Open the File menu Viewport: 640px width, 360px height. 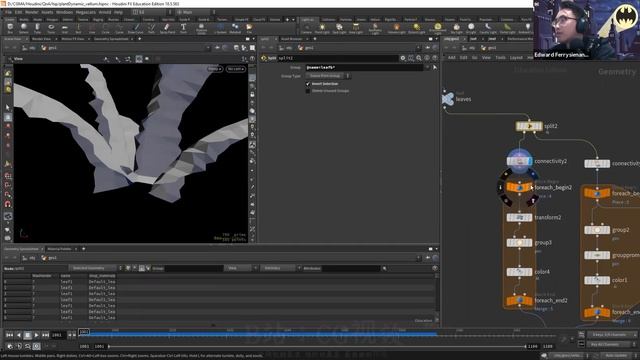(8, 12)
